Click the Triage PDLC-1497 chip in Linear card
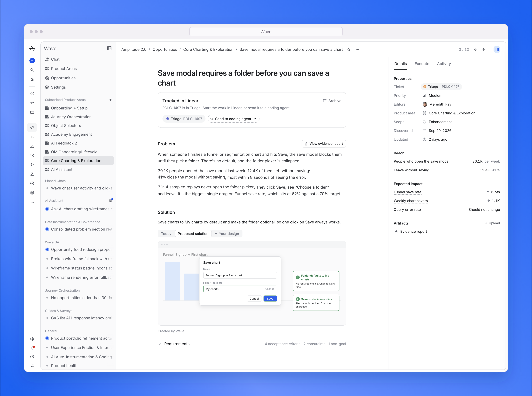532x396 pixels. (x=184, y=119)
